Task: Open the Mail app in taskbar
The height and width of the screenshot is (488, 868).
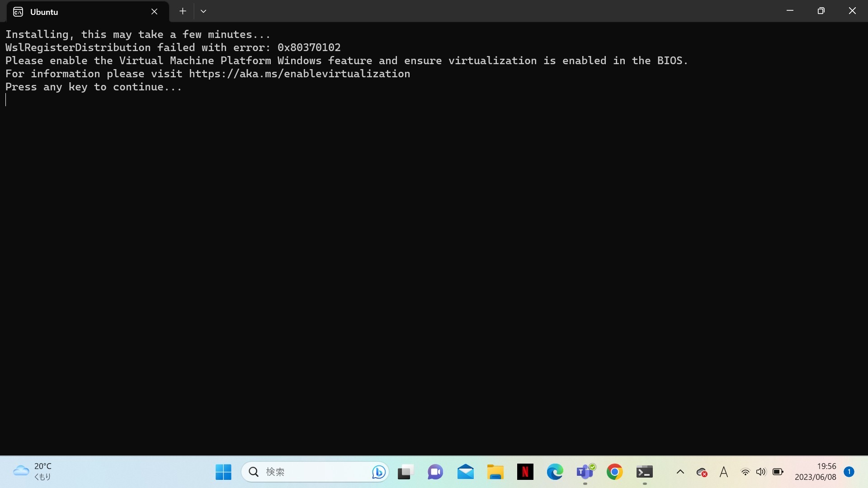Action: [465, 472]
